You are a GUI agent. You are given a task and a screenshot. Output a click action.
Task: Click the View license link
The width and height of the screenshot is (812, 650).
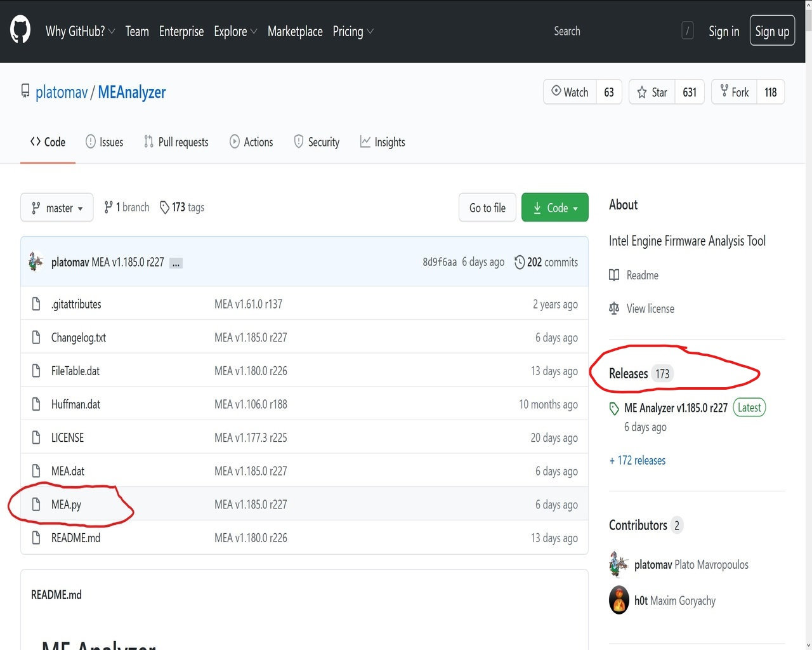click(642, 308)
